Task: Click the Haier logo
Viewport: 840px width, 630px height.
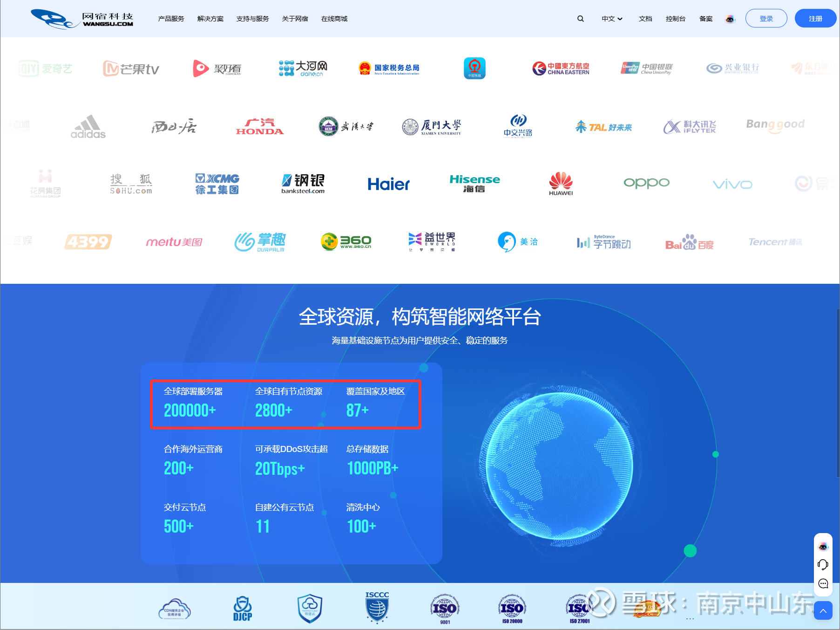Action: 389,184
